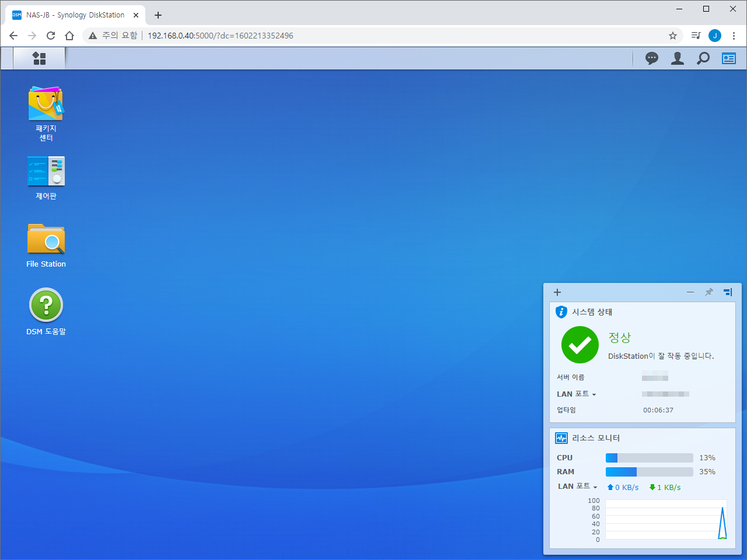Image resolution: width=747 pixels, height=560 pixels.
Task: Open the Chrome three-dot menu
Action: 734,36
